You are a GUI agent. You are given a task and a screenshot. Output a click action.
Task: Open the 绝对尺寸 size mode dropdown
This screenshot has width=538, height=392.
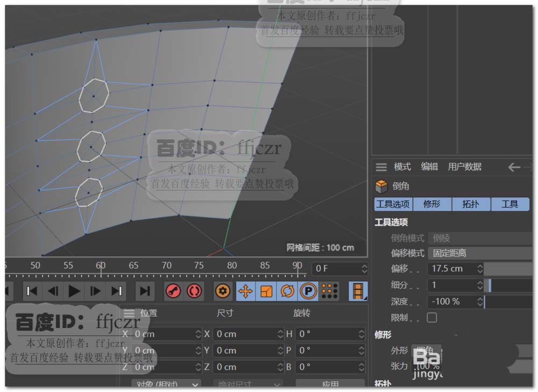(x=248, y=383)
